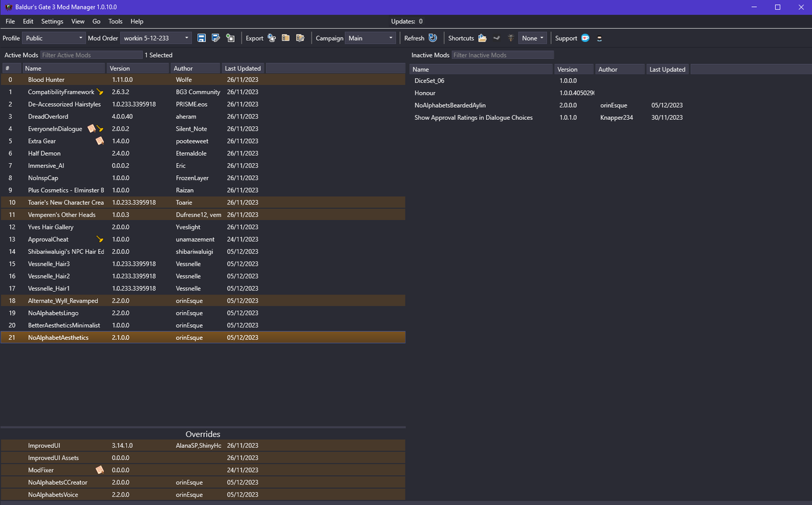Viewport: 812px width, 505px height.
Task: Click the Filter Inactive Mods field
Action: (502, 55)
